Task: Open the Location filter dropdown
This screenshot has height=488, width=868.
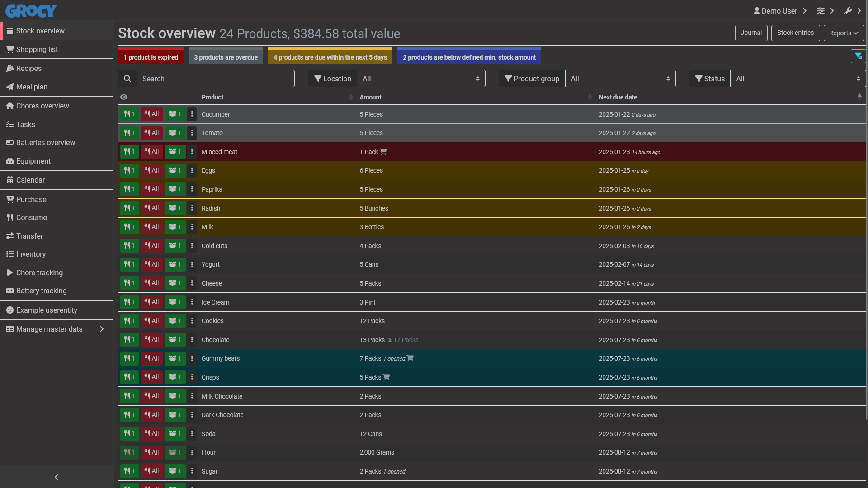Action: point(420,79)
